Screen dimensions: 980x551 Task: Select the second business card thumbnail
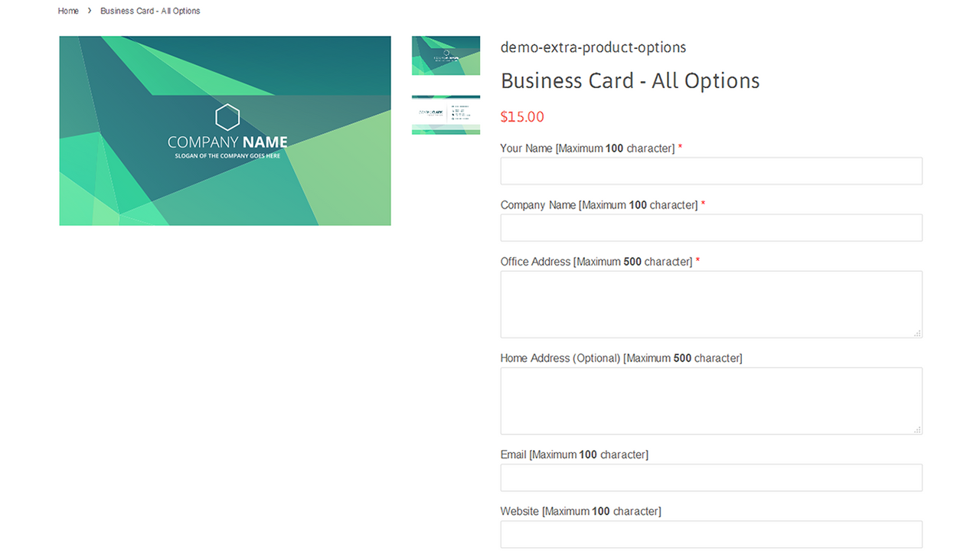(446, 115)
